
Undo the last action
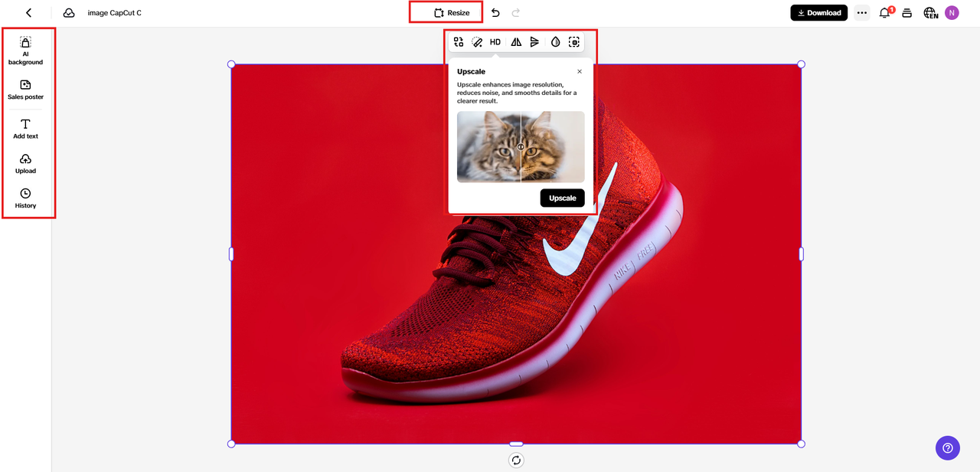[495, 13]
